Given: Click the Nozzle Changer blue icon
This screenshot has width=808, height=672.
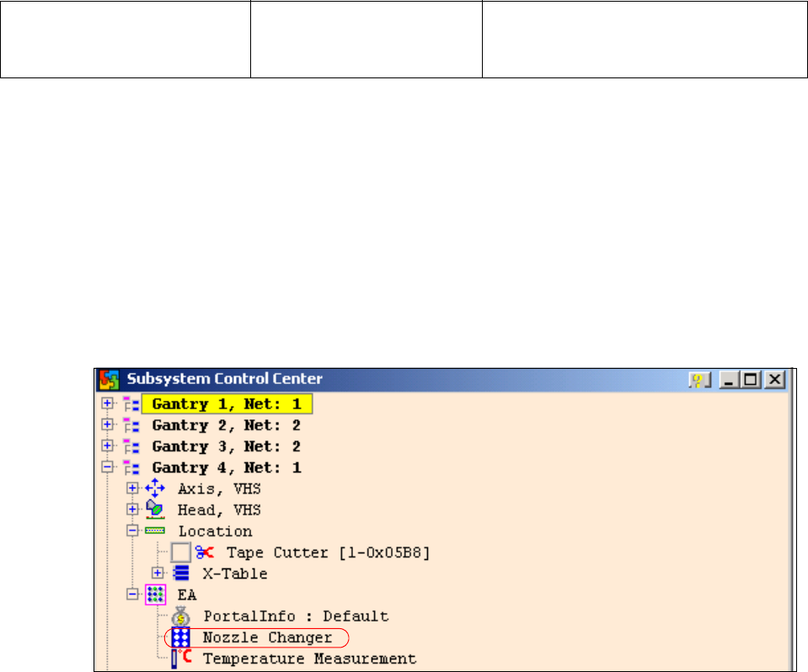Looking at the screenshot, I should tap(181, 637).
